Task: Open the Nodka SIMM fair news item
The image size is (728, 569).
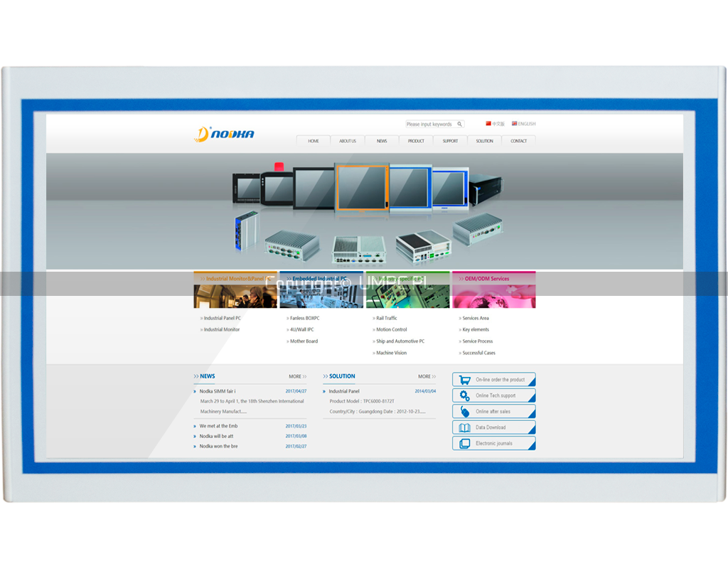Action: (x=218, y=391)
